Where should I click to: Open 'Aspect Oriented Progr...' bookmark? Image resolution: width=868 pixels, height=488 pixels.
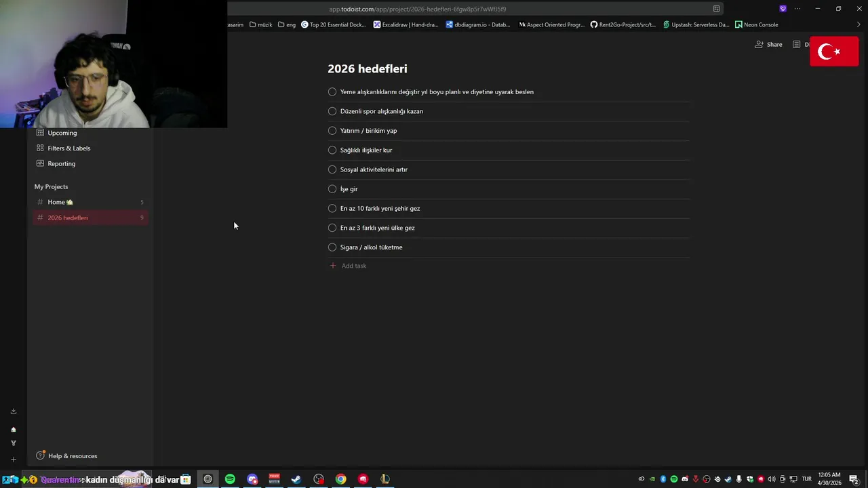click(551, 24)
